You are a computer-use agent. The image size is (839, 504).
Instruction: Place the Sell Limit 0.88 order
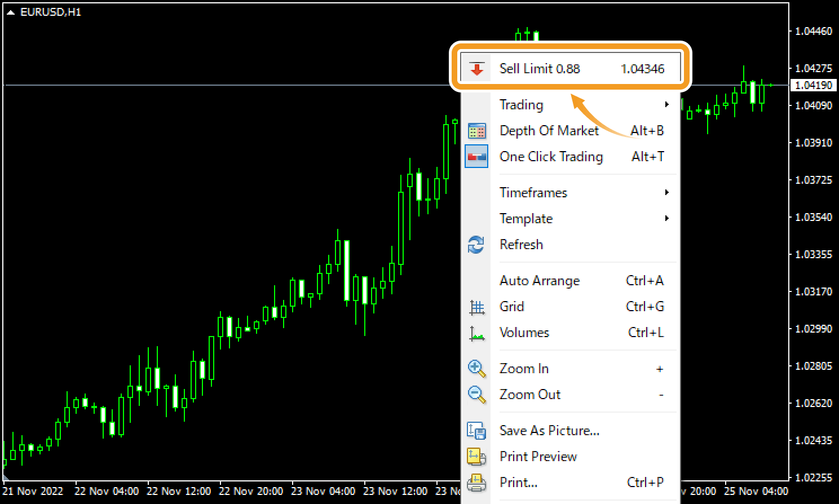click(x=569, y=68)
